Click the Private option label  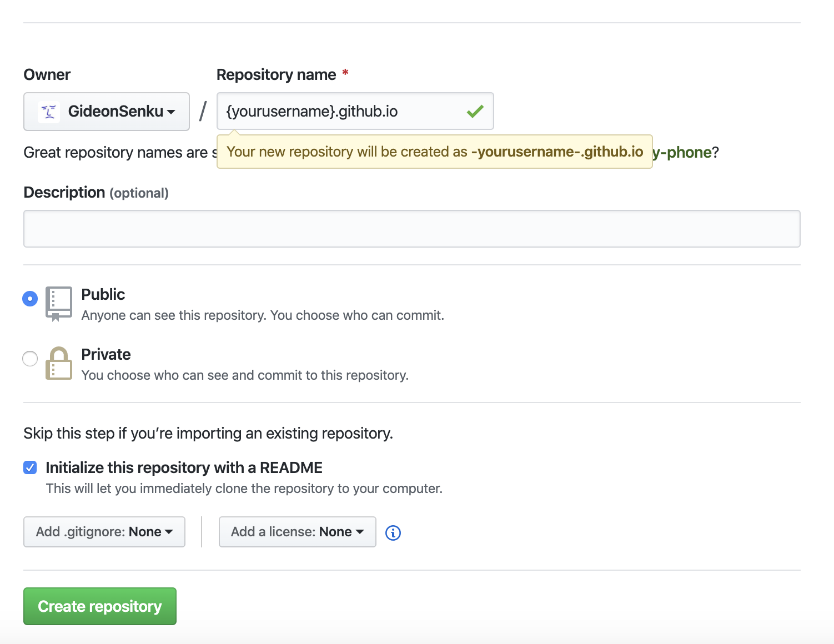[106, 354]
